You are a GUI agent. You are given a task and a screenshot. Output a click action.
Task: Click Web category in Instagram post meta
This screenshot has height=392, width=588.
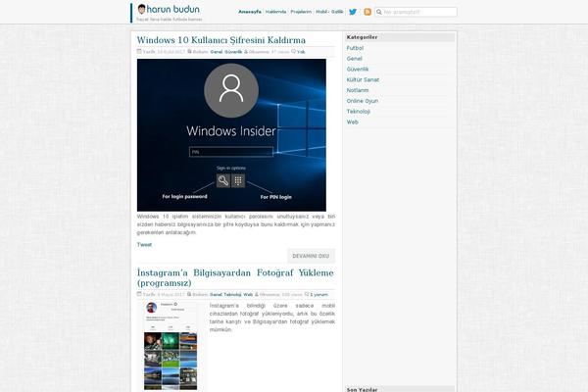(x=248, y=294)
